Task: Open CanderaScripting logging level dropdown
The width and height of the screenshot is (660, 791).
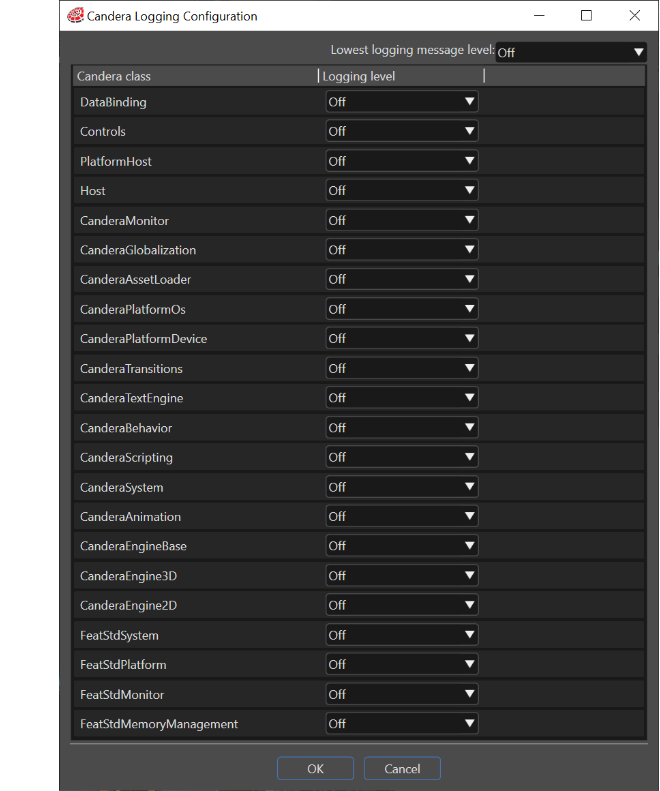Action: pos(402,457)
